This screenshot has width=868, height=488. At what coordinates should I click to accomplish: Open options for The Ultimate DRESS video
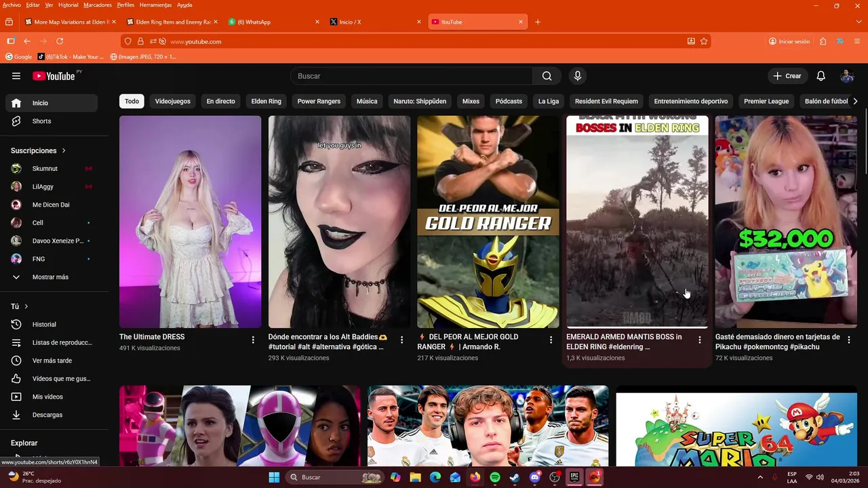(253, 340)
